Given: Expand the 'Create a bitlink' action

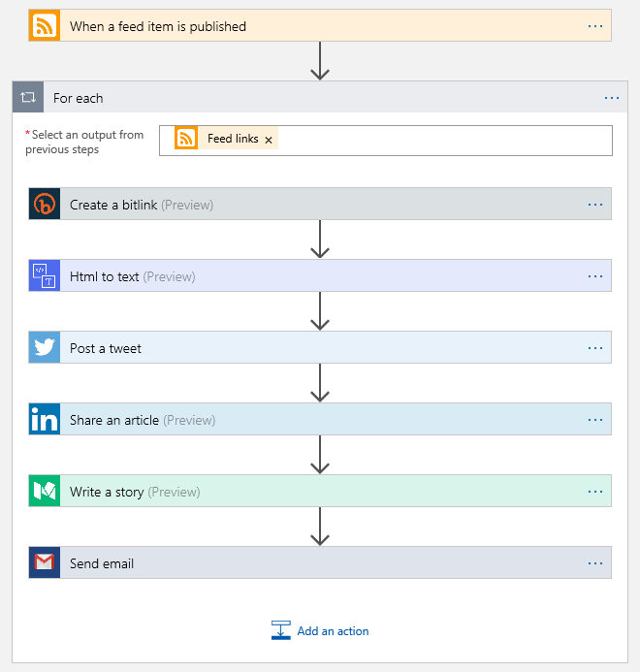Looking at the screenshot, I should click(x=320, y=204).
